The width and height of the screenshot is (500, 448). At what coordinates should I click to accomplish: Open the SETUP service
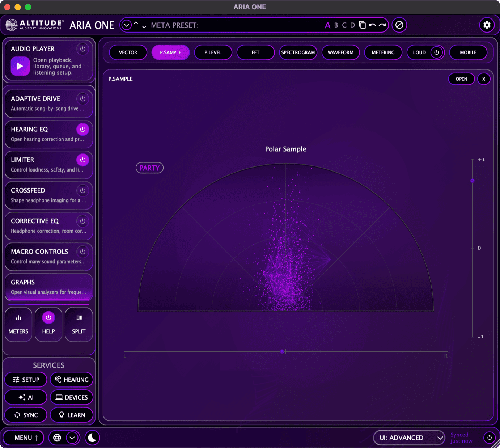tap(26, 380)
